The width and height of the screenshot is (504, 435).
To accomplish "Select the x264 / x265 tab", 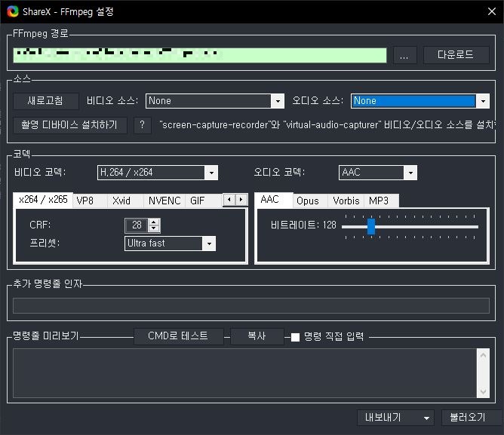I will tap(43, 200).
